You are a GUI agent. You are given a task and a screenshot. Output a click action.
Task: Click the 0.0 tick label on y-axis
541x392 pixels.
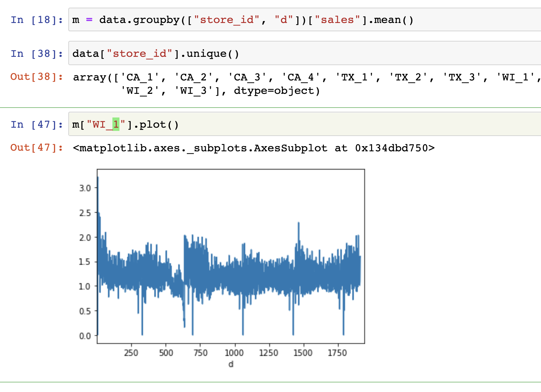[x=85, y=336]
